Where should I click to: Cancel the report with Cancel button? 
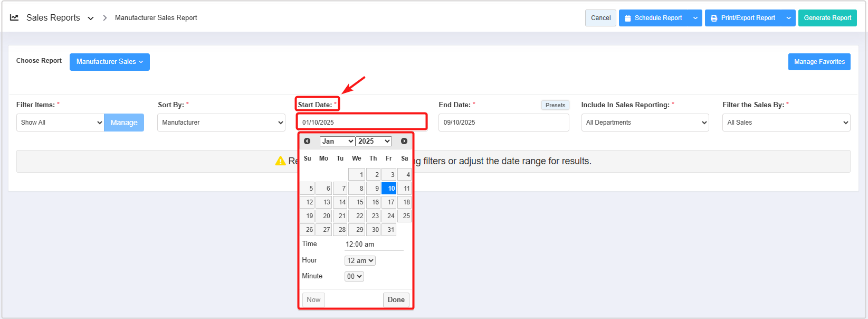(x=600, y=18)
